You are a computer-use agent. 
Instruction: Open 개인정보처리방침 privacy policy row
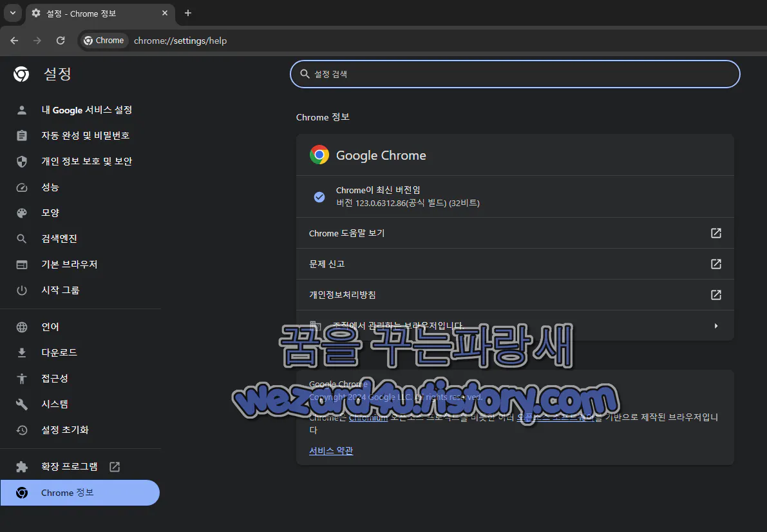coord(515,295)
